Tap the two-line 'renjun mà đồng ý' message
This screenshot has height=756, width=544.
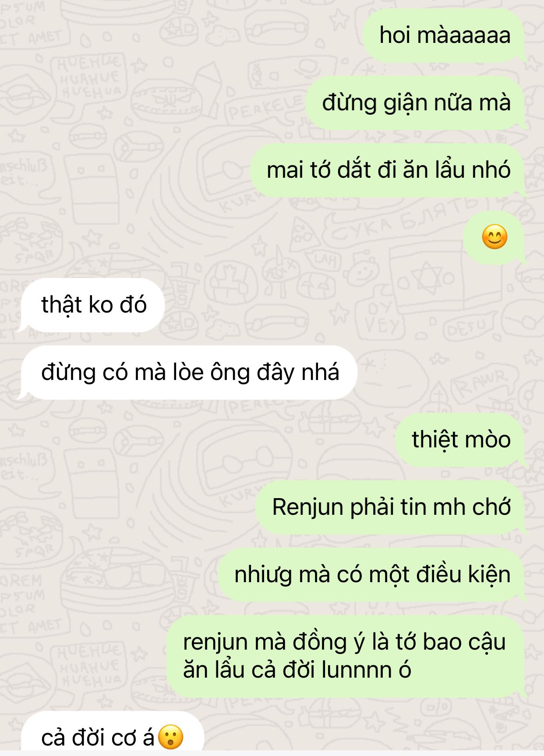346,656
